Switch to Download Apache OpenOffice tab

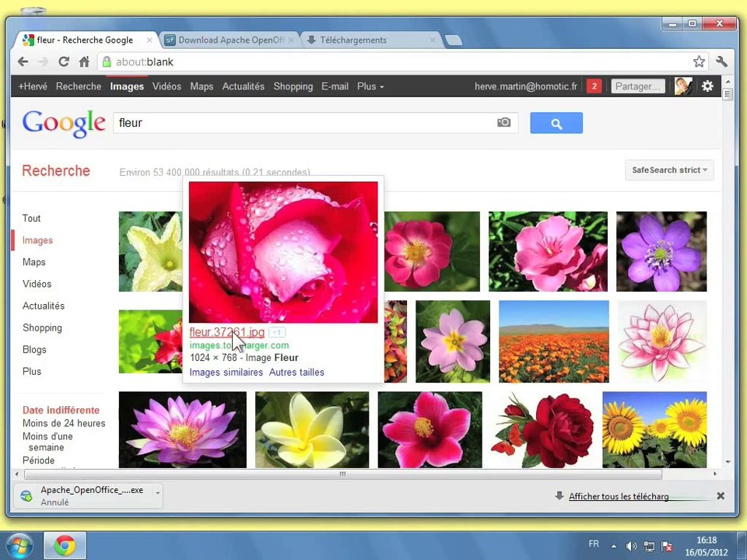point(230,40)
